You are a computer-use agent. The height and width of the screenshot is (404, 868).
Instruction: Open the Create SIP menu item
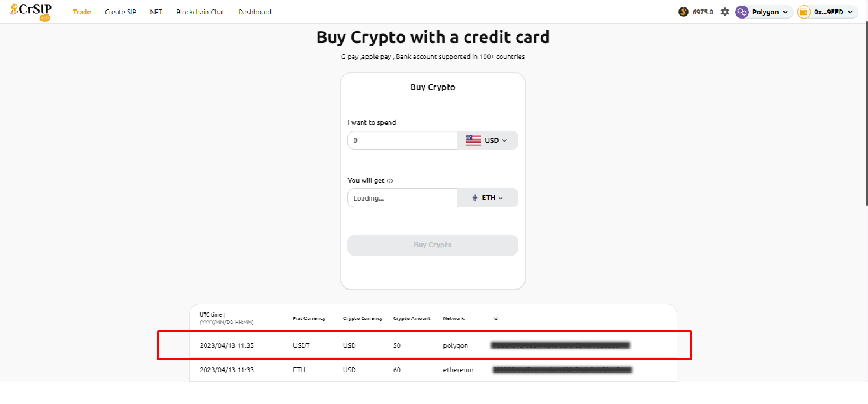coord(120,12)
